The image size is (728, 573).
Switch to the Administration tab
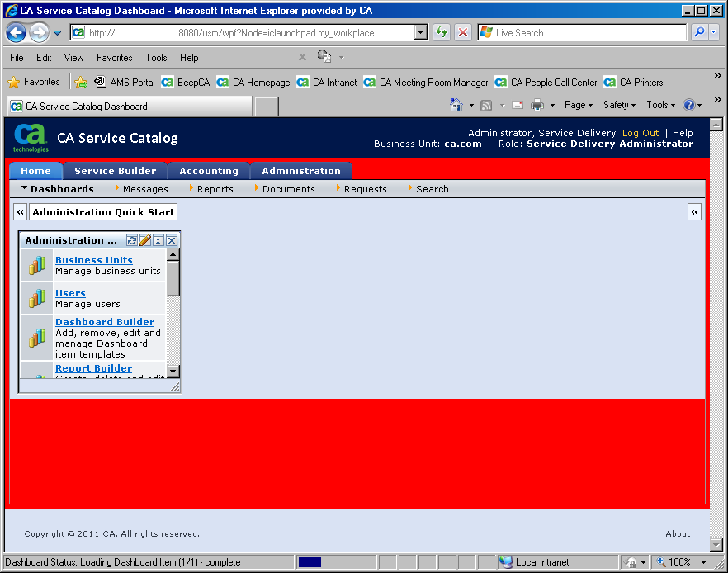pos(300,171)
